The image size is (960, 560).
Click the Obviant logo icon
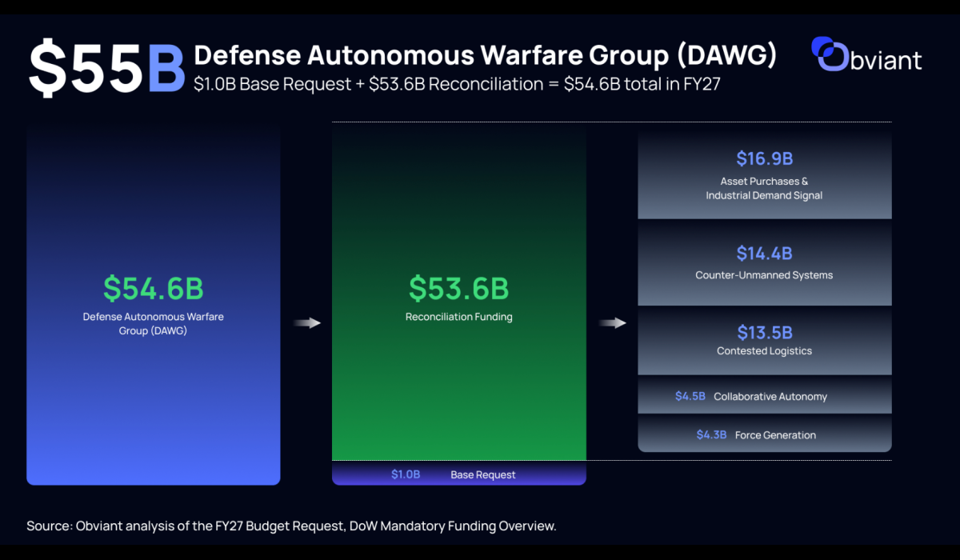(x=830, y=54)
